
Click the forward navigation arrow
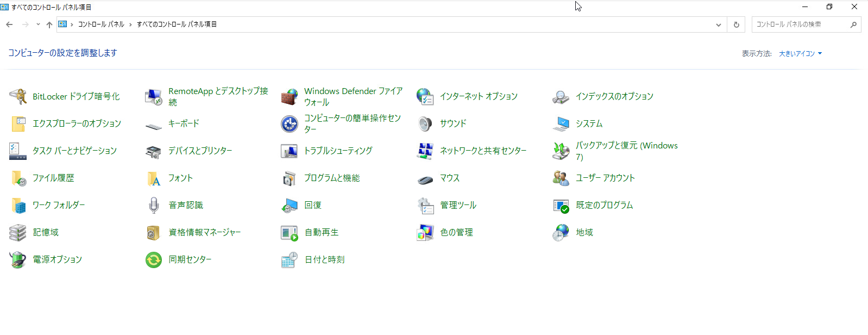[x=25, y=24]
